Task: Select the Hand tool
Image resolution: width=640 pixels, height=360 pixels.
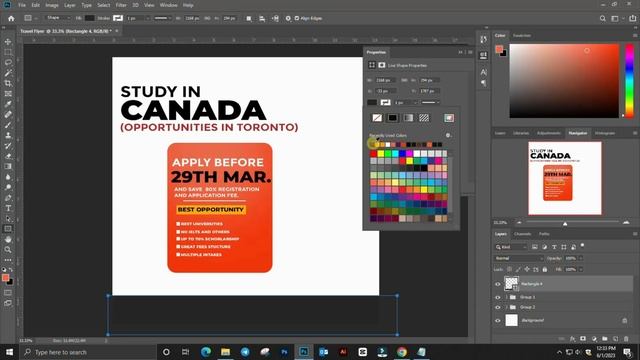Action: click(8, 240)
